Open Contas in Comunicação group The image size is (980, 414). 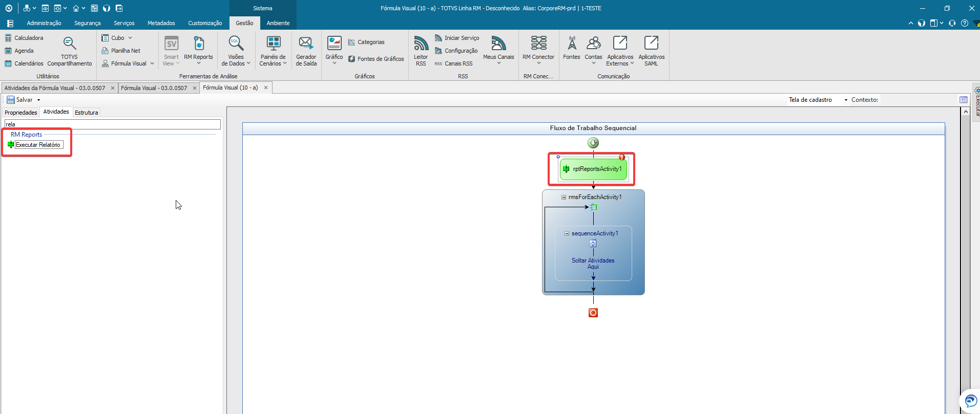[593, 50]
